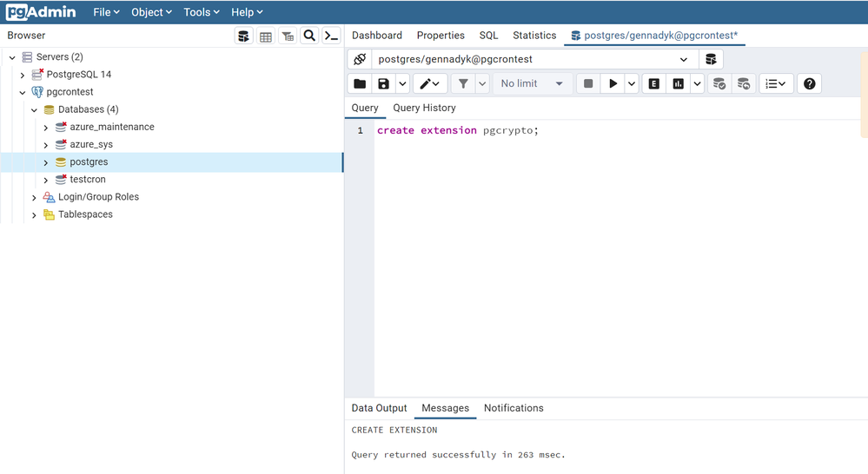Switch to the Messages tab
This screenshot has width=868, height=474.
(x=446, y=408)
